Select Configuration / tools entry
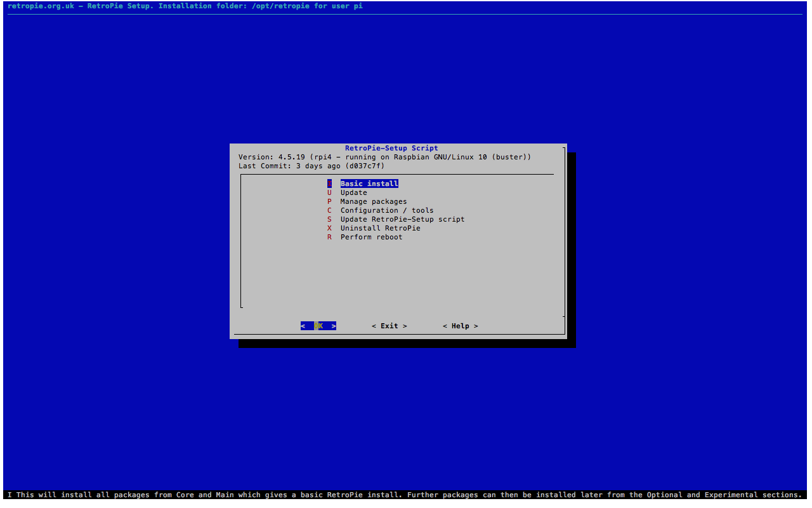812x508 pixels. click(381, 210)
